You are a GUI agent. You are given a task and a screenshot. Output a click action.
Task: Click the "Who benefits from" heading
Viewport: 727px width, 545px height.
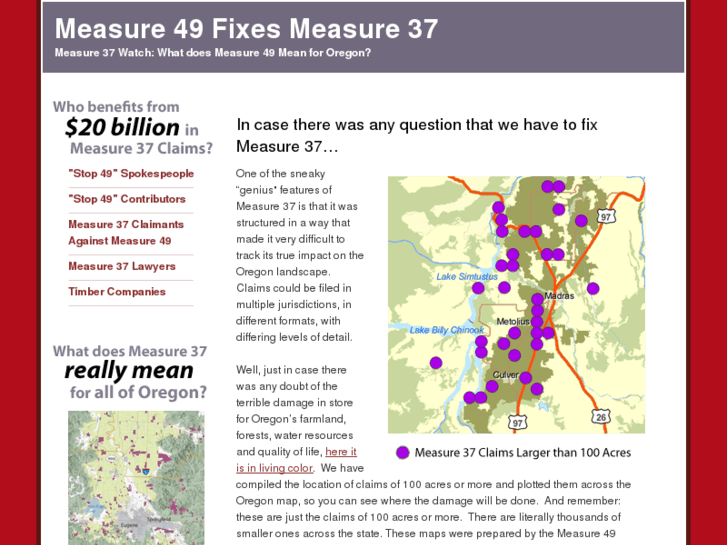pos(116,107)
